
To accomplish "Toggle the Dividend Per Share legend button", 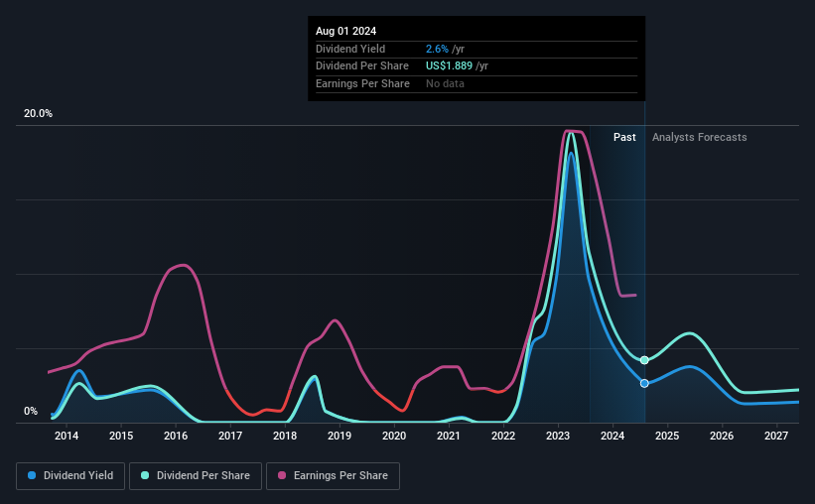I will (x=196, y=476).
